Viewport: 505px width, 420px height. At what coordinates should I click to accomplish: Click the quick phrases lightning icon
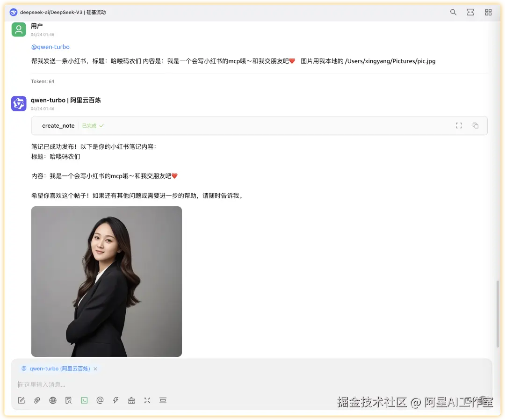click(x=115, y=400)
